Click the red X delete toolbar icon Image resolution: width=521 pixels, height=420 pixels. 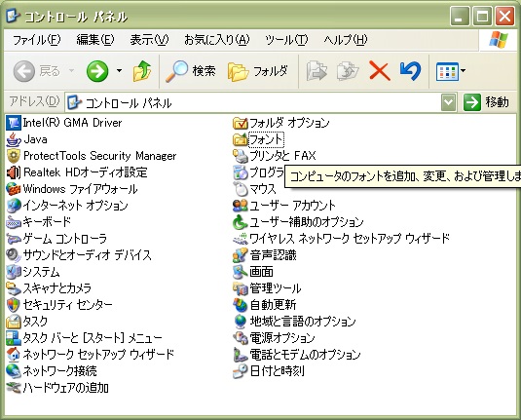point(380,71)
